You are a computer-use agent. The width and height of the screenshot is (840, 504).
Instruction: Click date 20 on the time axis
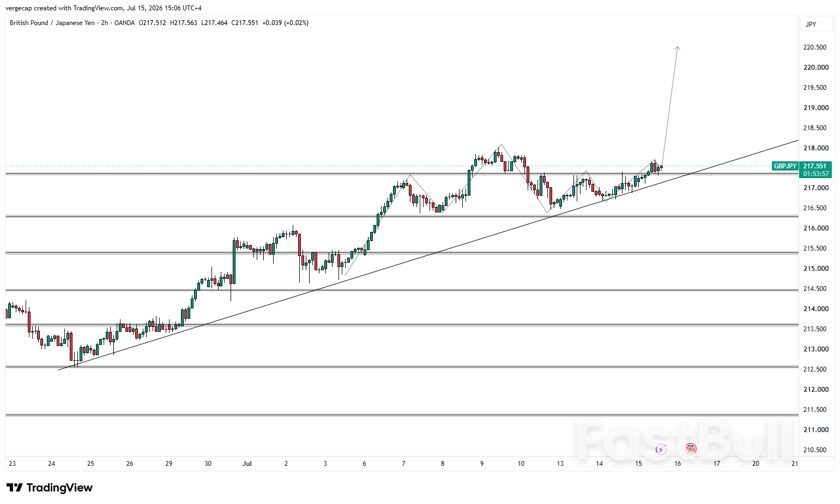(756, 464)
